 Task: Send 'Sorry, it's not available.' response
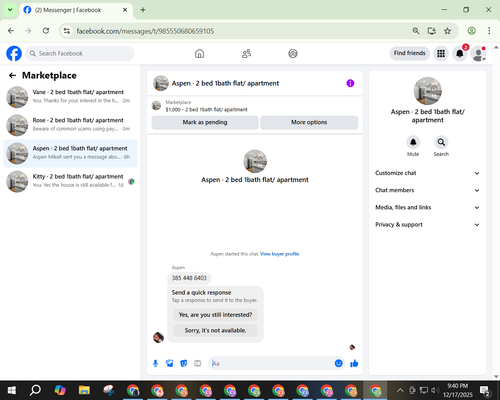click(215, 330)
